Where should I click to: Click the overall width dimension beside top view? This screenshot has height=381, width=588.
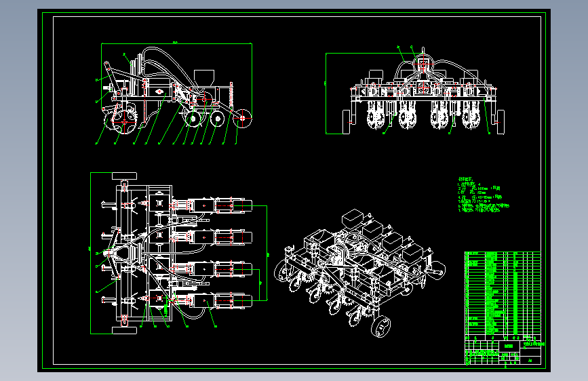90,253
